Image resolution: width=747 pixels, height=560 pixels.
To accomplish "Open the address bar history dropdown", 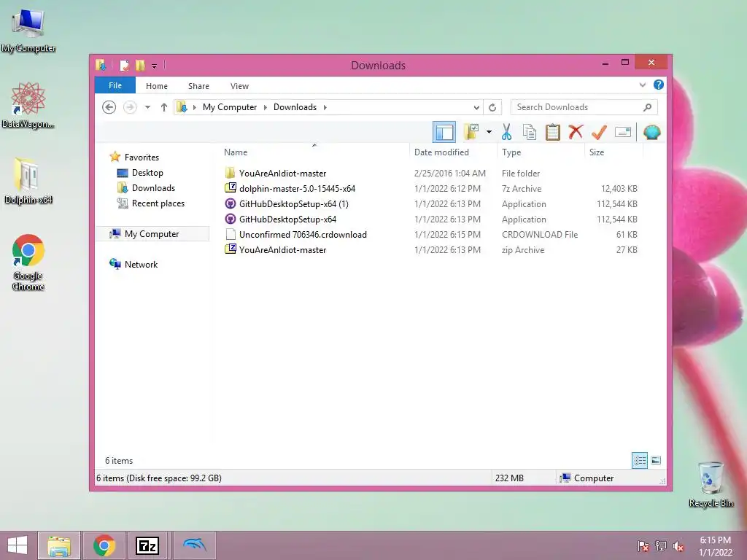I will [x=476, y=107].
